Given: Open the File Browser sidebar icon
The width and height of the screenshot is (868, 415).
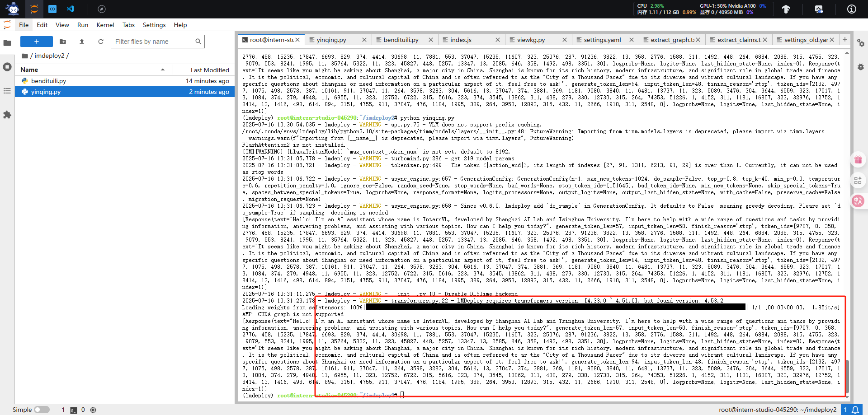Looking at the screenshot, I should (7, 43).
